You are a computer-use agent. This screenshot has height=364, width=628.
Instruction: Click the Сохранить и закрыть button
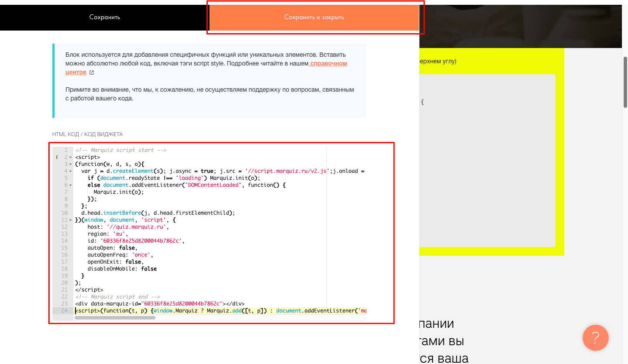coord(314,17)
